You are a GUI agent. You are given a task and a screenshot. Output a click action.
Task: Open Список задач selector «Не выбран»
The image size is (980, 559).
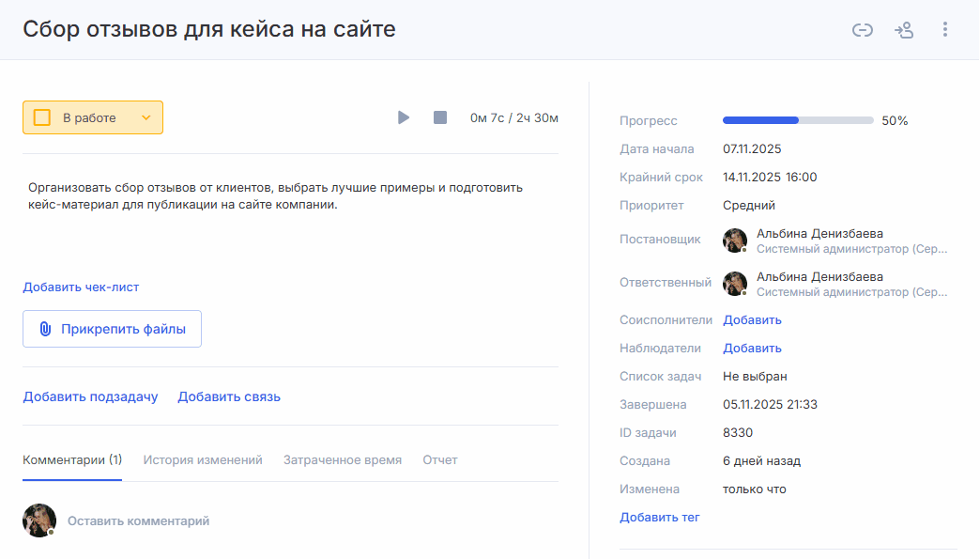[x=755, y=376]
